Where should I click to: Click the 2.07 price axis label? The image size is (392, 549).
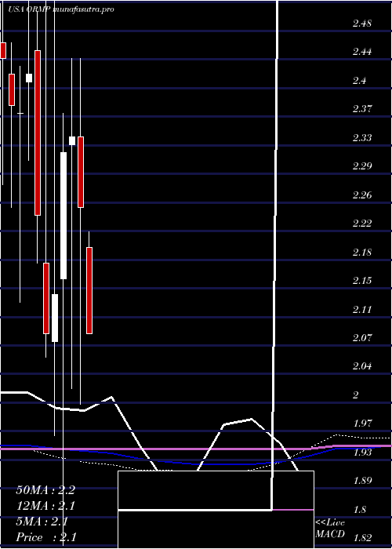(x=362, y=338)
